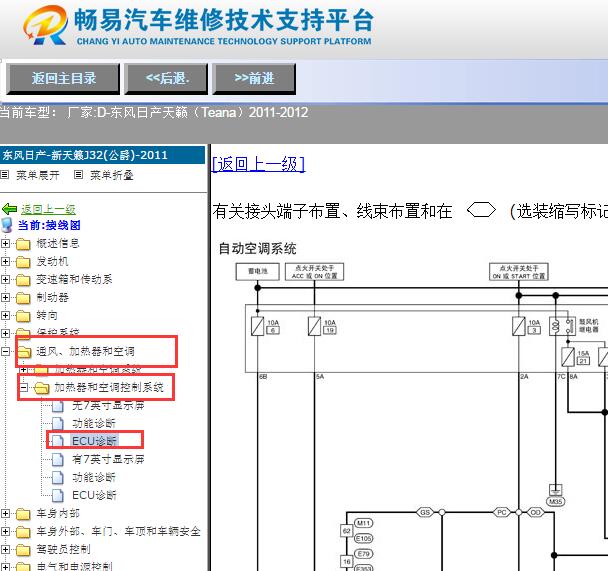Click the 发动机 folder icon

click(23, 262)
